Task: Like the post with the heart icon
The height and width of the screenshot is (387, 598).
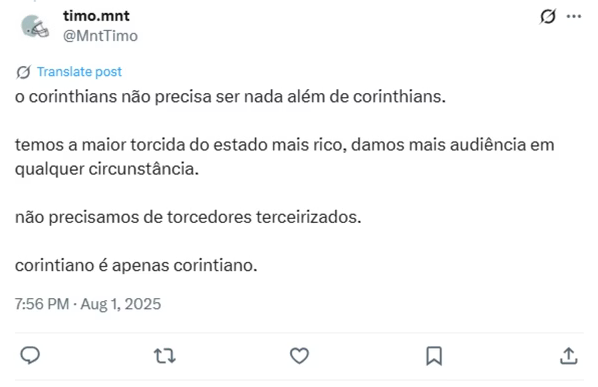Action: tap(299, 356)
